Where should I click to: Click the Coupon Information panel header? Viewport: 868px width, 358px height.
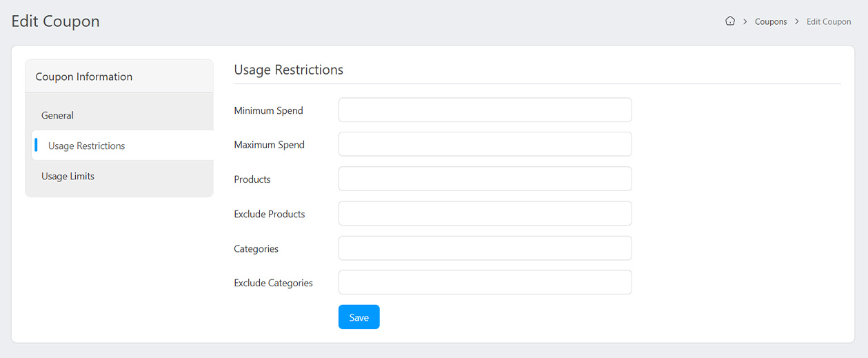(x=84, y=77)
